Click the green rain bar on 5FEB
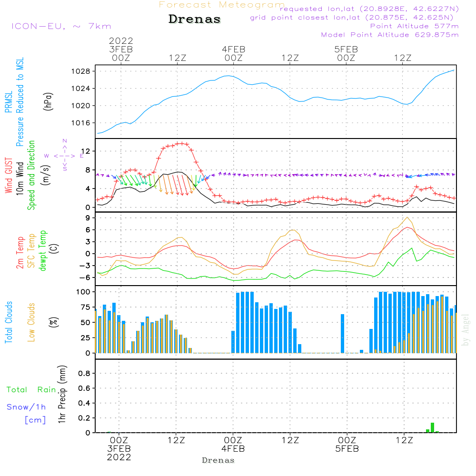 (x=432, y=427)
